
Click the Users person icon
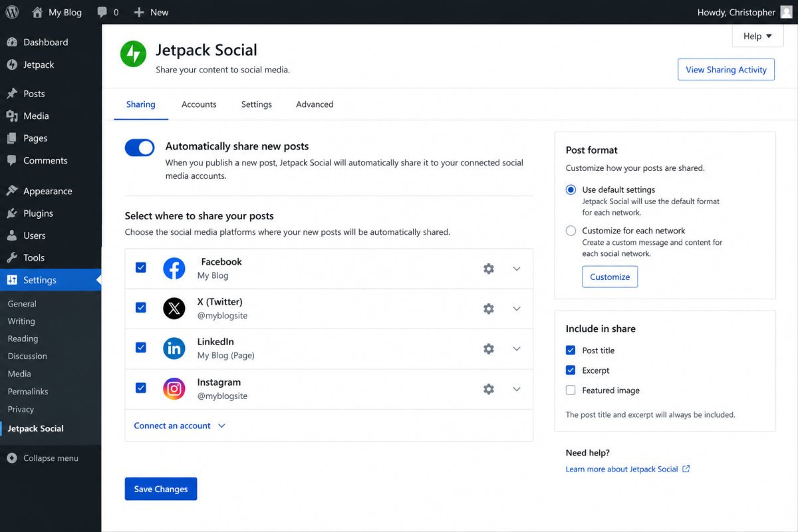tap(12, 235)
